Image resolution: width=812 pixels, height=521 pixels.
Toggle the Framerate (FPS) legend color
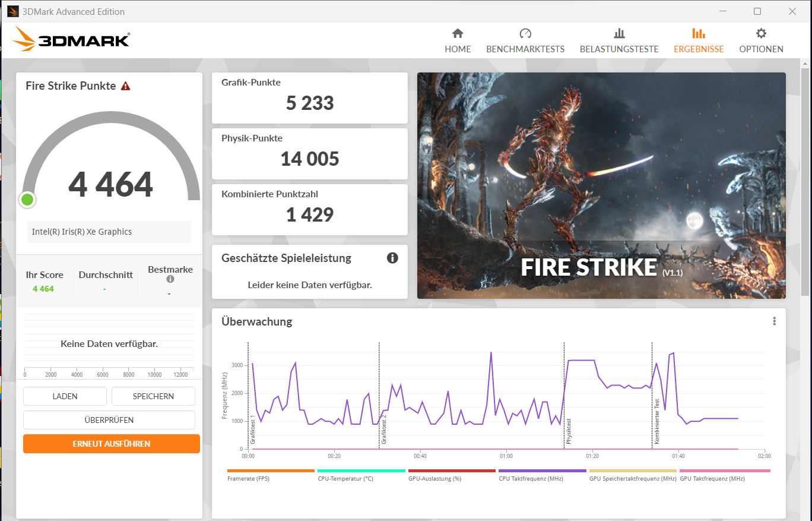(271, 471)
